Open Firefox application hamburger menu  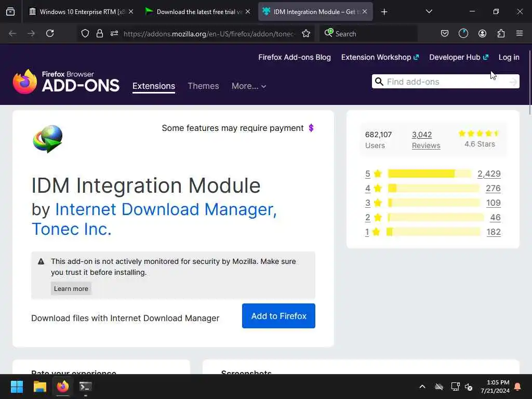(520, 33)
